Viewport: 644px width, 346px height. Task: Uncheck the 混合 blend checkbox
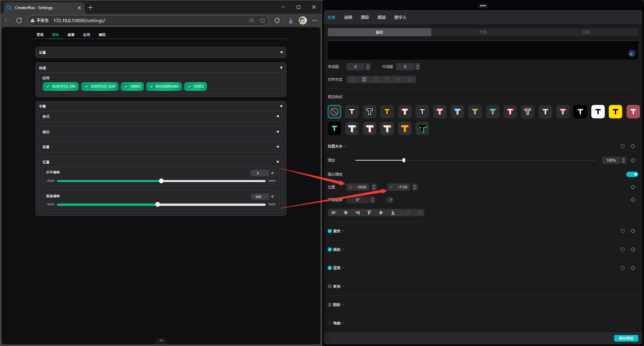330,231
